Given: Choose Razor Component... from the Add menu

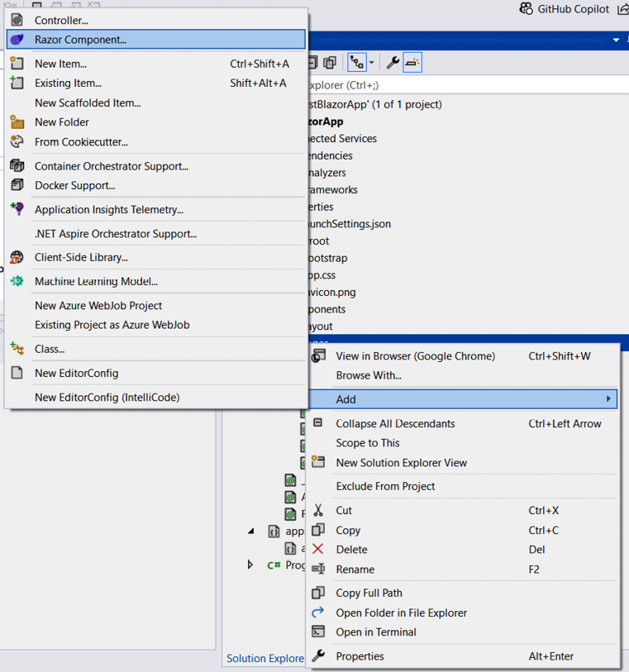Looking at the screenshot, I should (156, 40).
